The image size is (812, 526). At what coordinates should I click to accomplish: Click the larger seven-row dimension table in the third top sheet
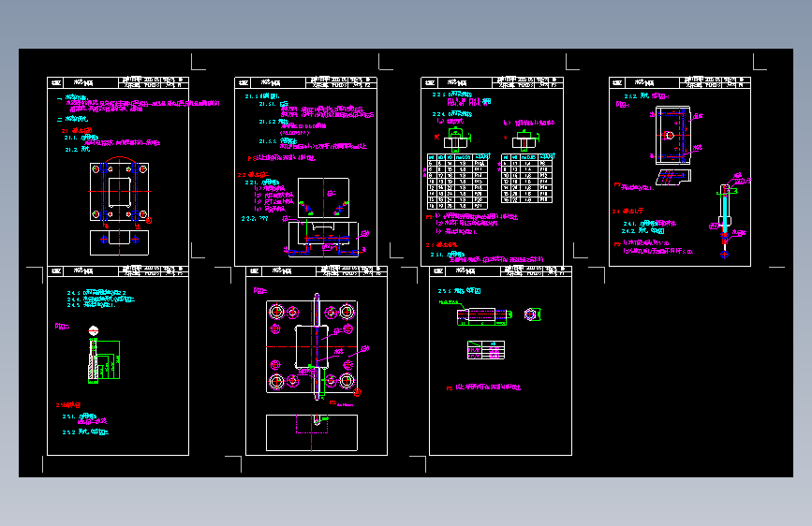pos(457,182)
